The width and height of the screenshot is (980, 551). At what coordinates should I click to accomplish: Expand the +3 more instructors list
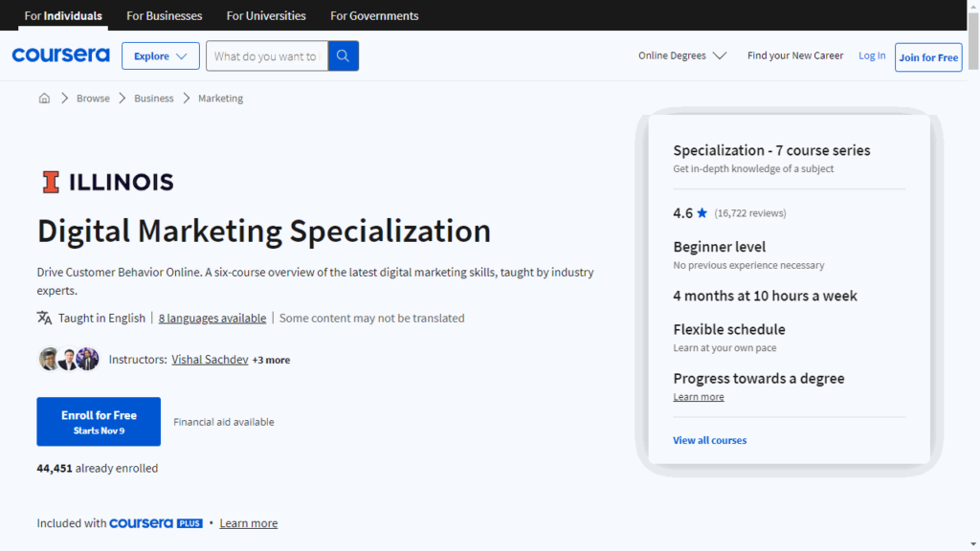[271, 360]
